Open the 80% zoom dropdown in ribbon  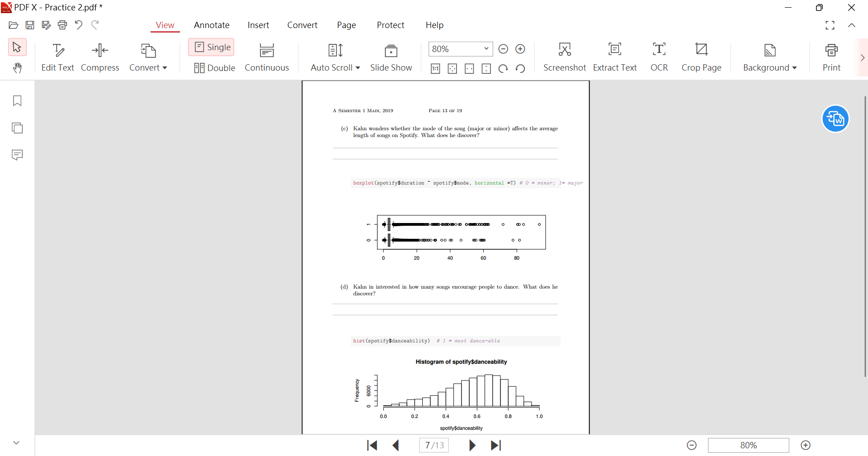(486, 49)
